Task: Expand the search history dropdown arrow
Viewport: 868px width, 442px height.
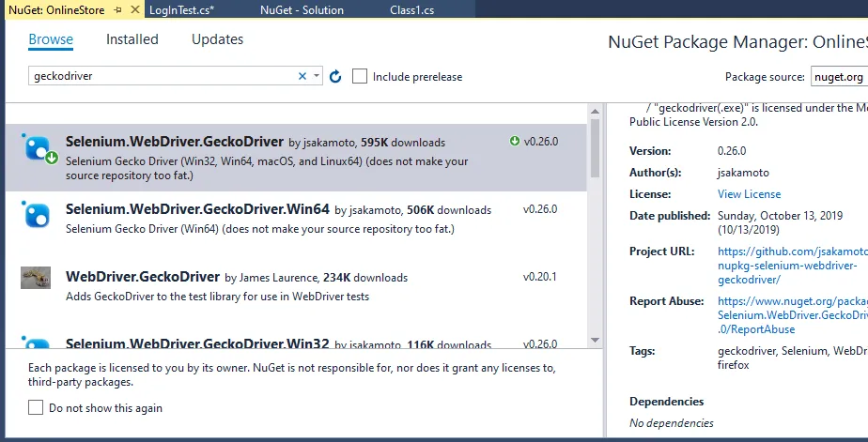Action: coord(316,76)
